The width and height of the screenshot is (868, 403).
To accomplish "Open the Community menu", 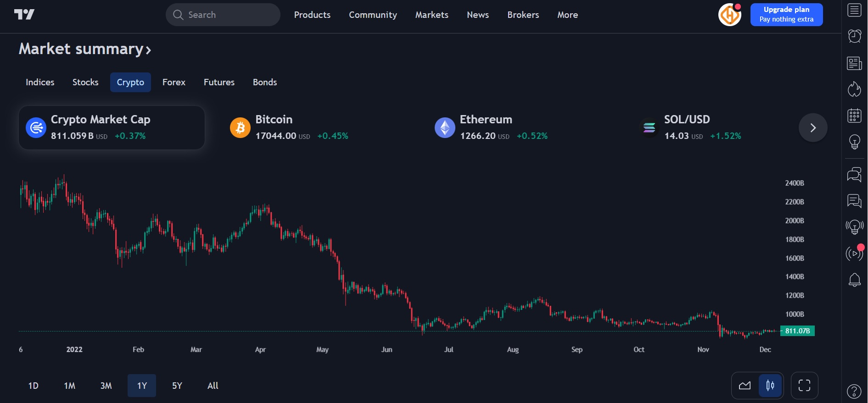I will (373, 15).
